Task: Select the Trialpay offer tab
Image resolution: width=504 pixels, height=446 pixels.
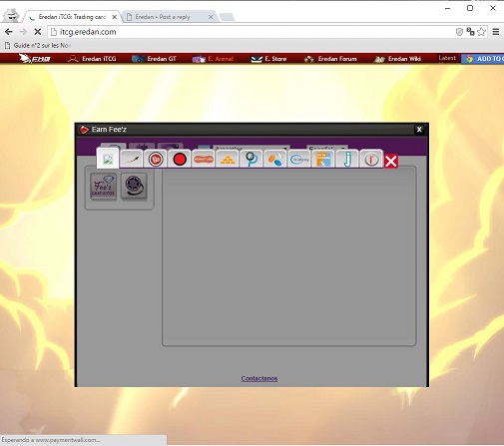Action: coord(299,160)
